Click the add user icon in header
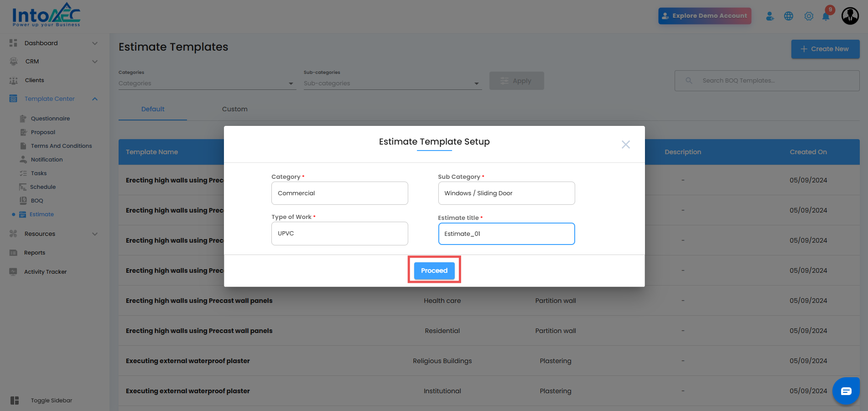The width and height of the screenshot is (868, 411). click(770, 16)
